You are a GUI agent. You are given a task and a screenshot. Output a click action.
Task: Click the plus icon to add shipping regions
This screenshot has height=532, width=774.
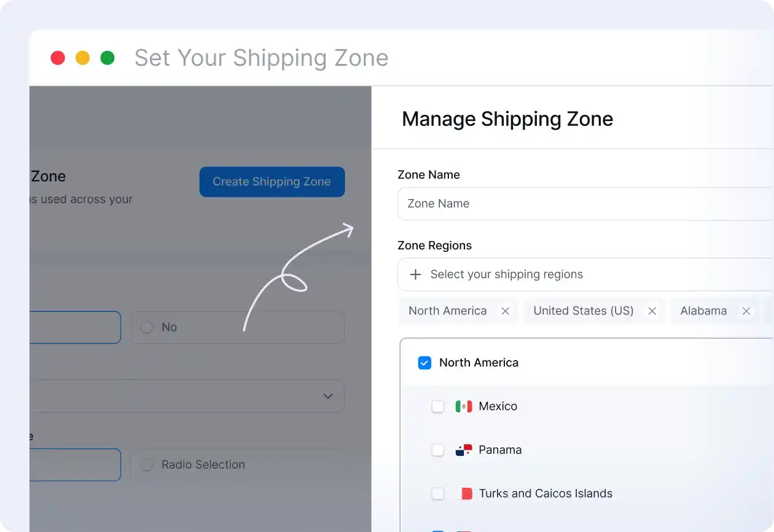[x=416, y=275]
